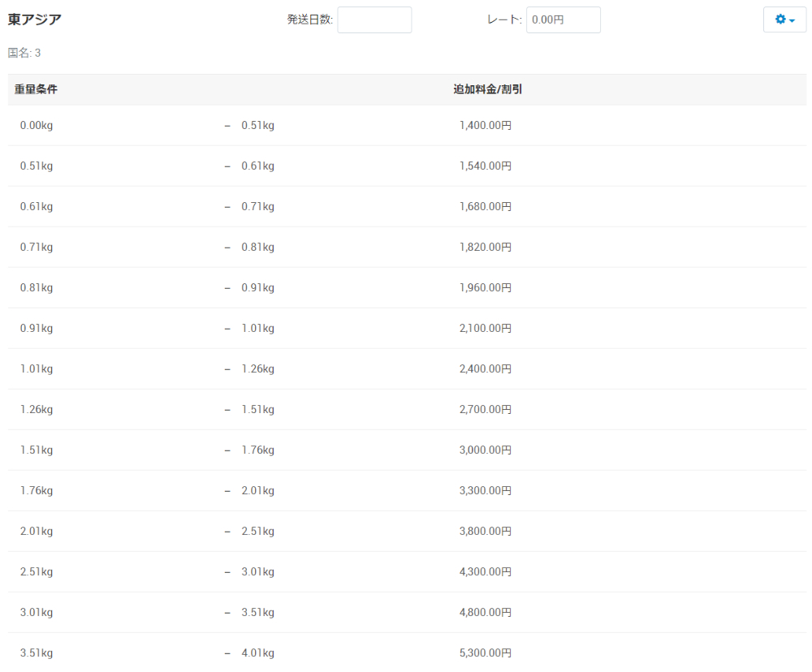Click 1.01kg upper limit in 2,100.00円 row
Screen dimensions: 812x672
point(258,328)
